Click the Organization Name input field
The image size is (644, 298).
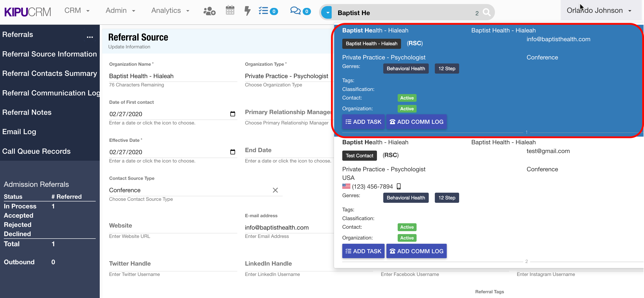pyautogui.click(x=173, y=76)
